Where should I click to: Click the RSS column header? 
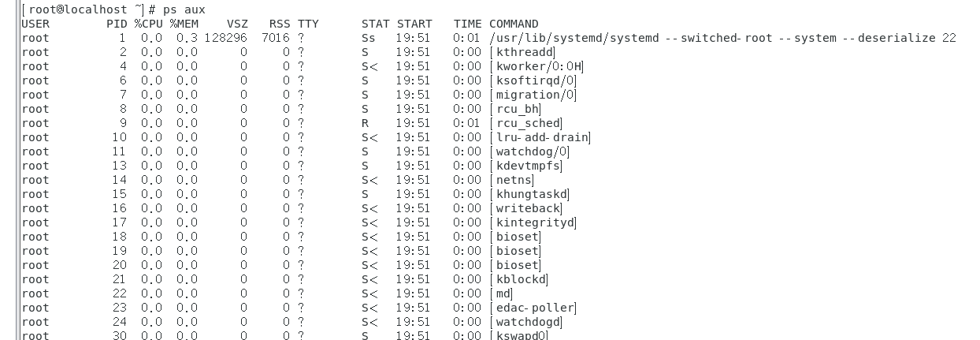[x=280, y=24]
